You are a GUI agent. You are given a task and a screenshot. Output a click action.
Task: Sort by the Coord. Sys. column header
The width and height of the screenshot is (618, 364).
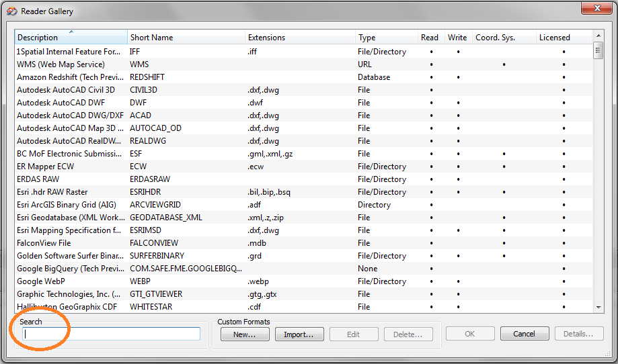point(503,38)
